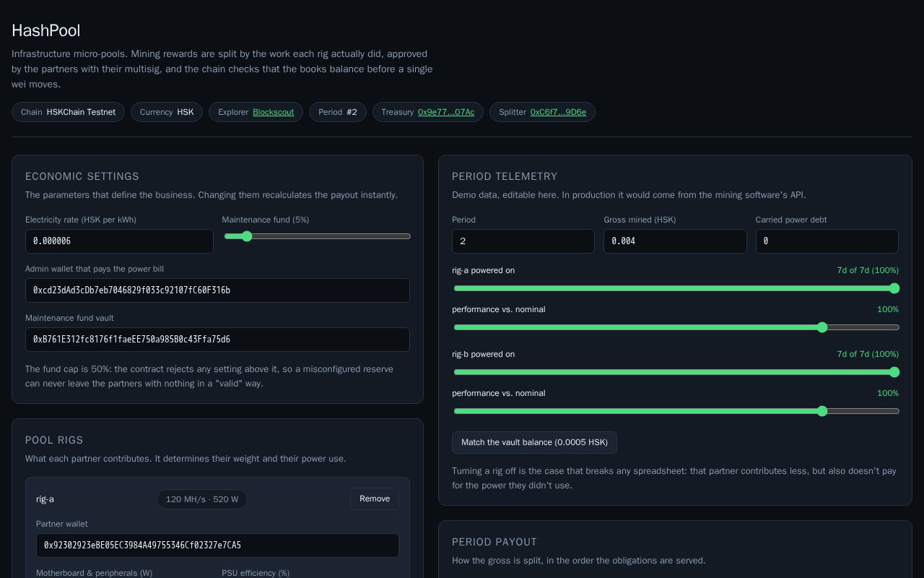
Task: Focus the Admin wallet address field
Action: (x=217, y=290)
